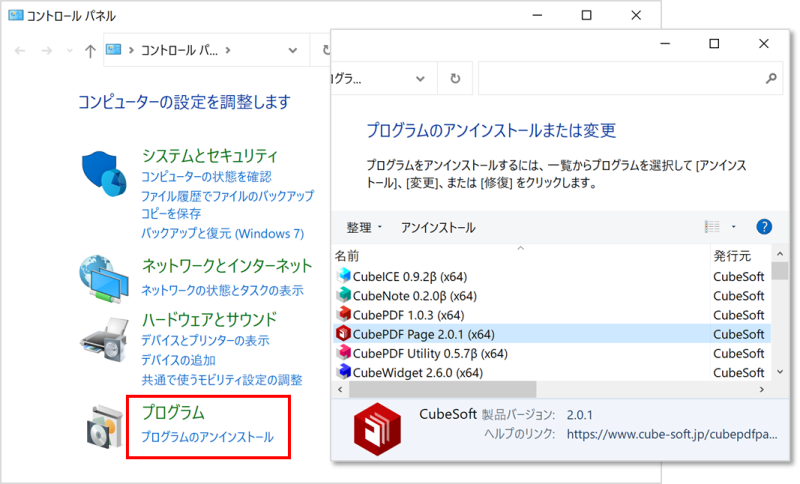
Task: Open バックアップと復元 (Windows 7) link
Action: pyautogui.click(x=222, y=234)
